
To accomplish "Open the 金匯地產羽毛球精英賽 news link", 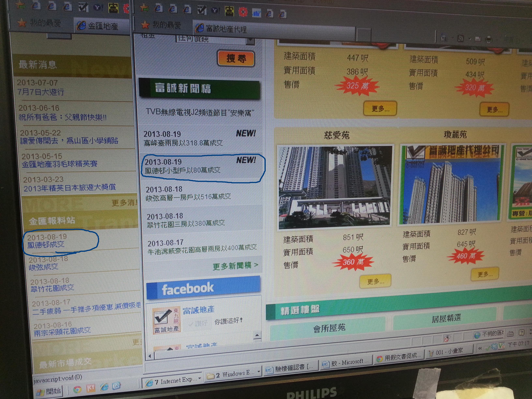I will click(60, 164).
